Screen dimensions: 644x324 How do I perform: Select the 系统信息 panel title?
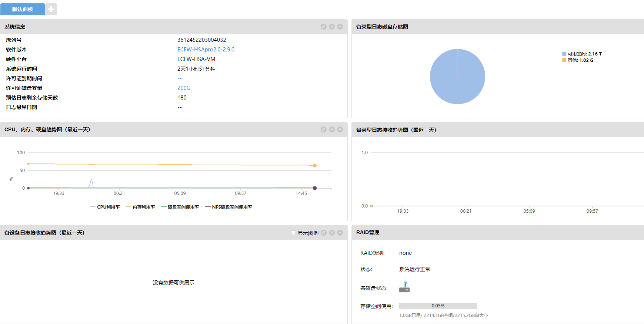point(15,27)
